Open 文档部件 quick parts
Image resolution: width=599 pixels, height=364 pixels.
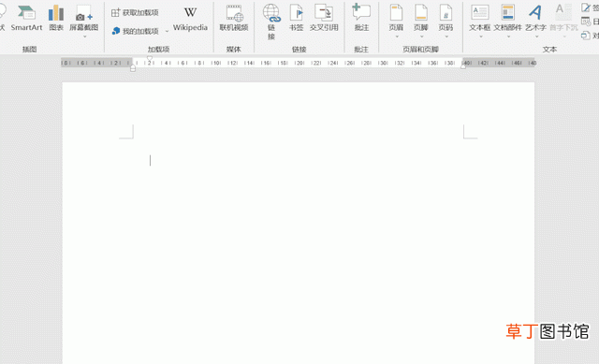(507, 18)
